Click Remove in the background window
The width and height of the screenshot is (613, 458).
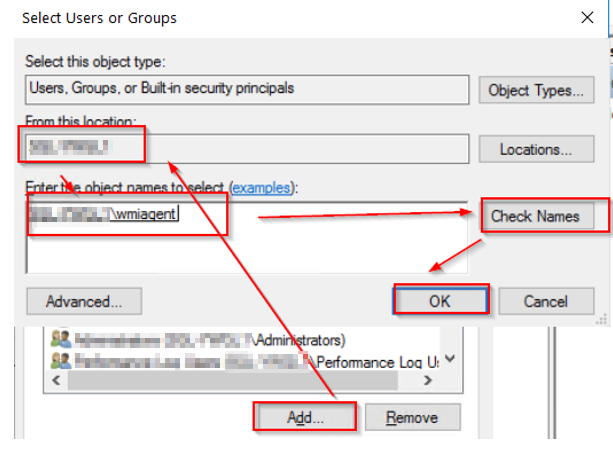(412, 417)
